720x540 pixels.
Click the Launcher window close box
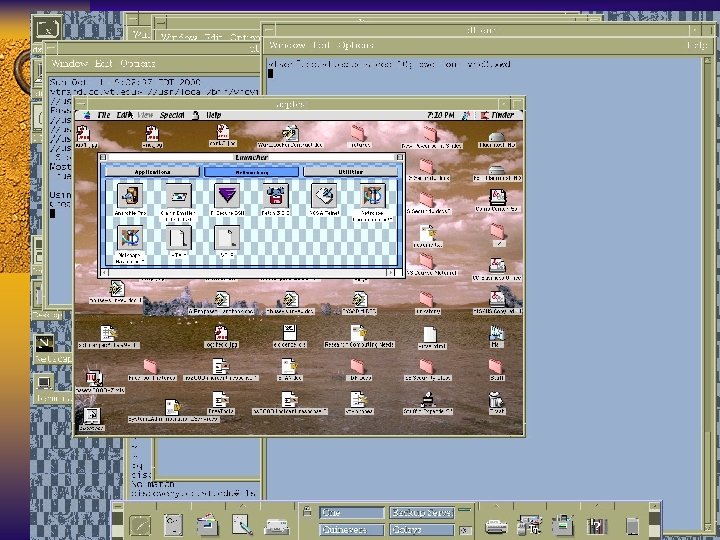coord(103,157)
